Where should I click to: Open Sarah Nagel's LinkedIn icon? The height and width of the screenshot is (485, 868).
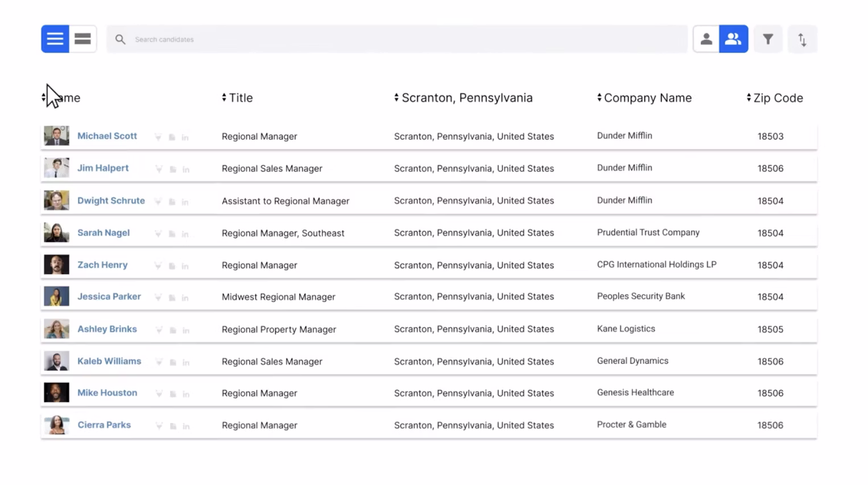(x=185, y=234)
